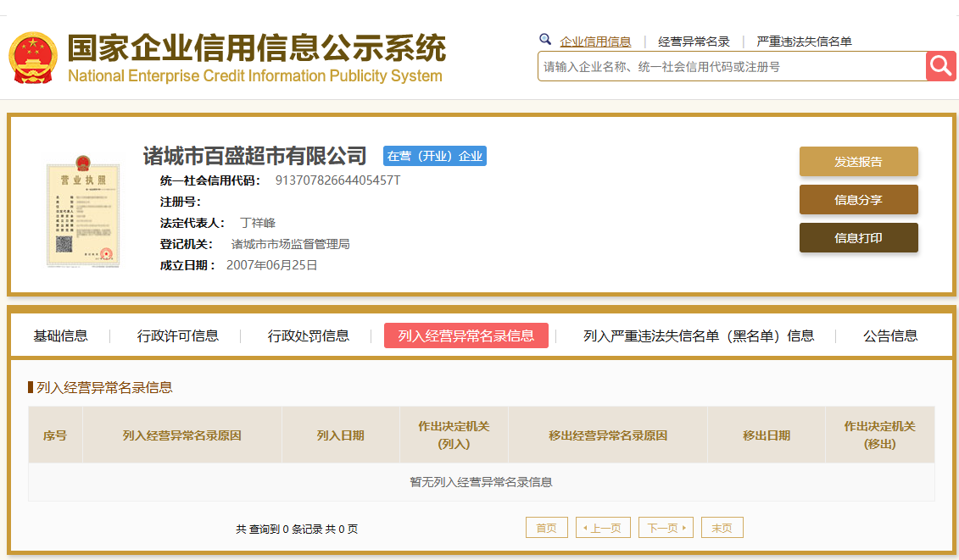The image size is (959, 560).
Task: Go to first page with 首页
Action: (x=547, y=528)
